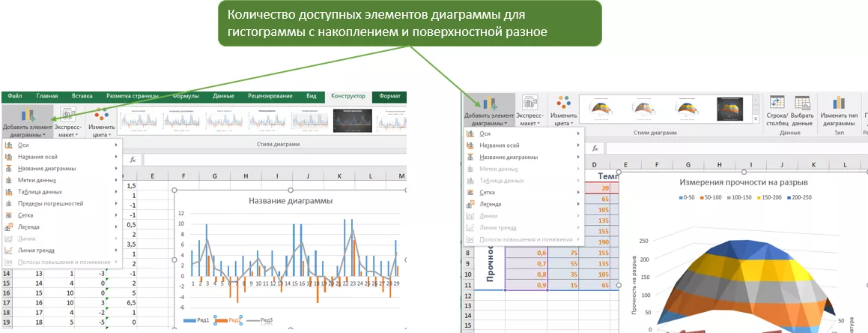Select the Конструктор tab

(348, 96)
